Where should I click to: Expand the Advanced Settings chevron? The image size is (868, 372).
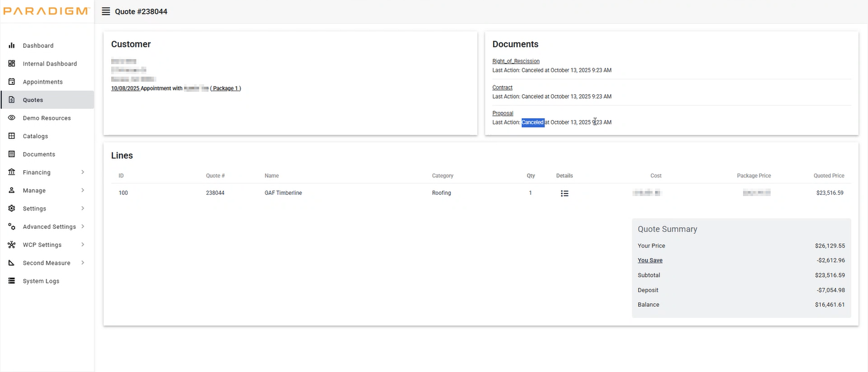point(83,226)
